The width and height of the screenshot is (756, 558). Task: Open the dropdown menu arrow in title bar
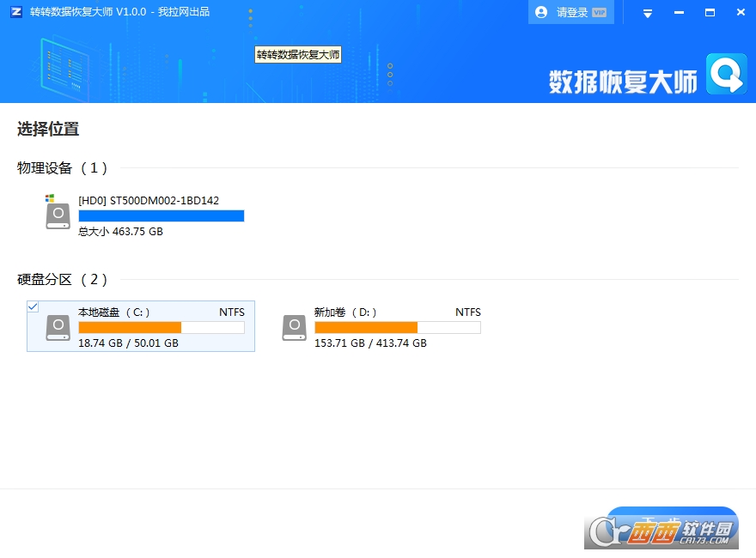tap(648, 14)
